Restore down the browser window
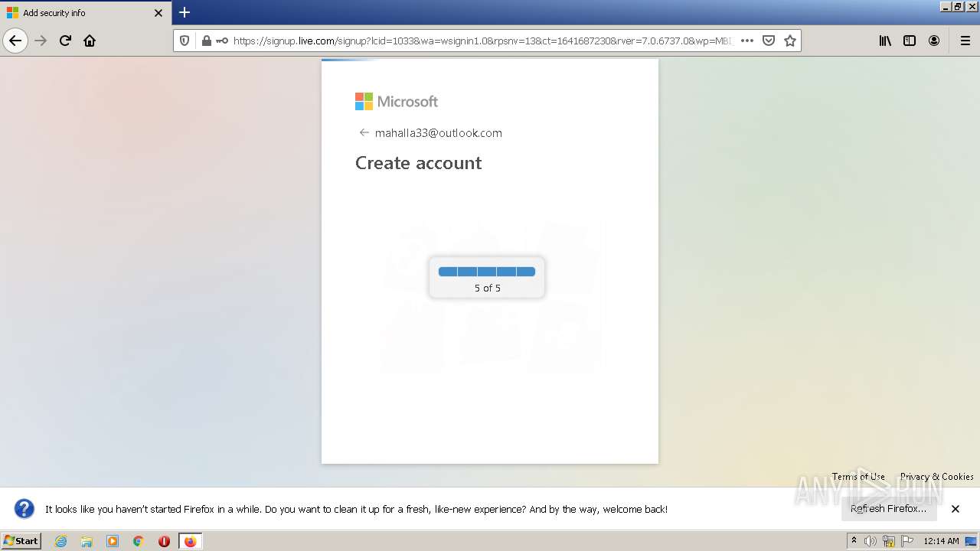This screenshot has height=551, width=980. pos(958,7)
